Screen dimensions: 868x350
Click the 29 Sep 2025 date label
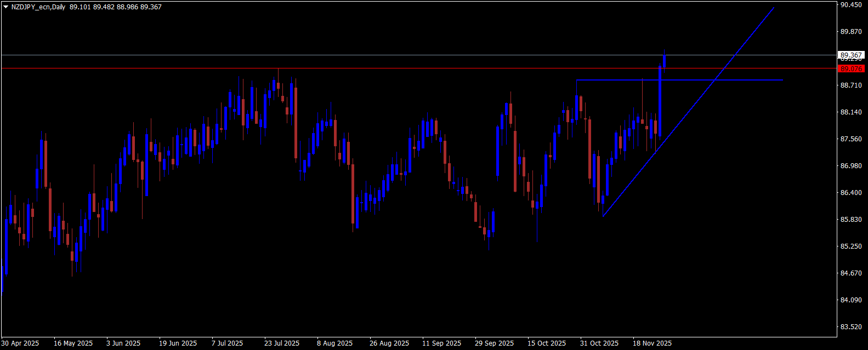point(494,343)
